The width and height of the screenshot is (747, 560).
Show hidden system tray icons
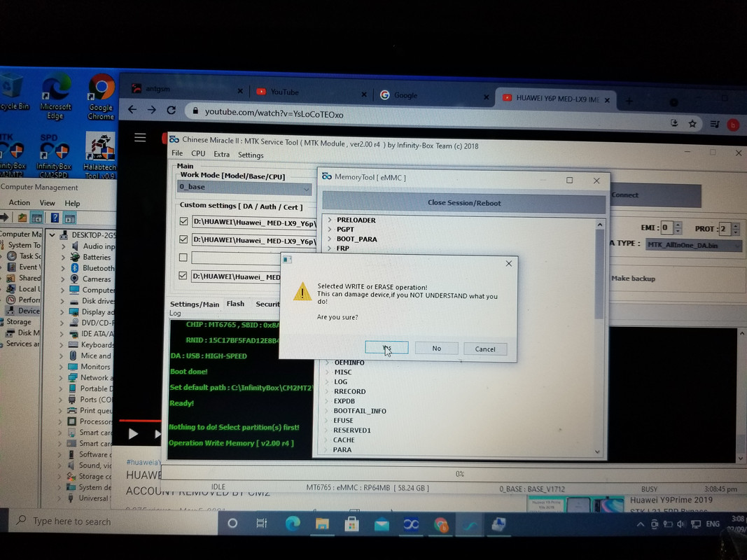click(641, 524)
